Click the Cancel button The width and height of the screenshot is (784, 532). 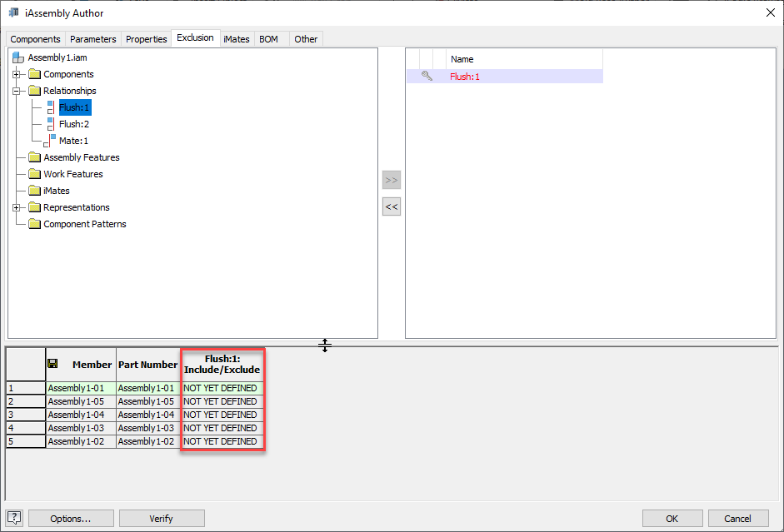point(738,519)
